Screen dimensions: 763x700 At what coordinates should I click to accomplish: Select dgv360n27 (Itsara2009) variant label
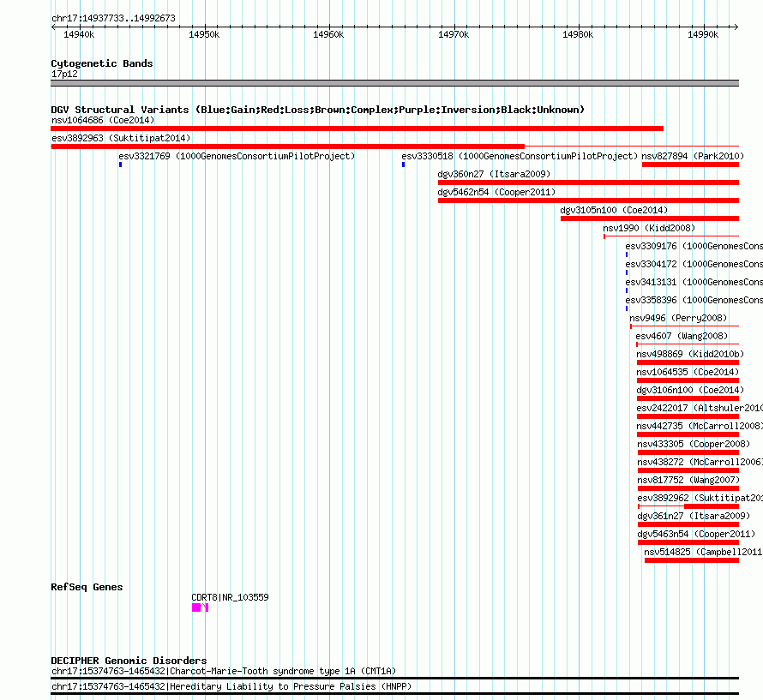pyautogui.click(x=494, y=174)
